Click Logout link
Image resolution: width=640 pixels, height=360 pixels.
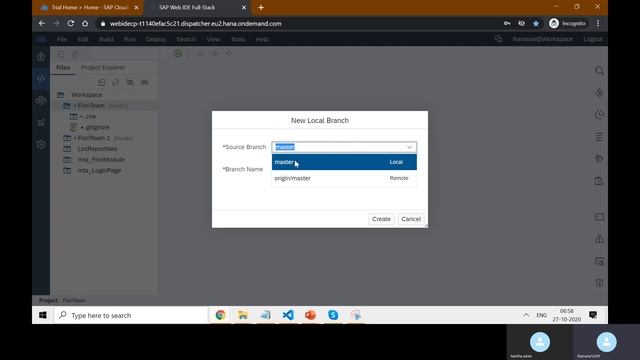[x=593, y=39]
